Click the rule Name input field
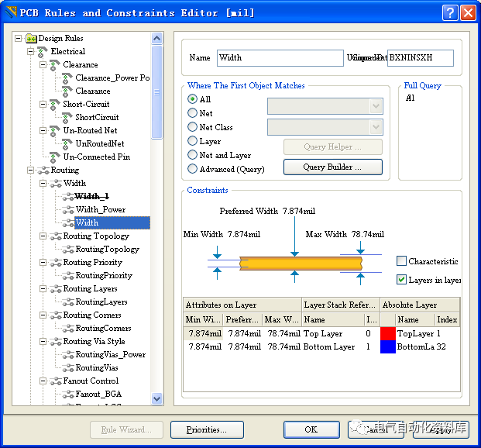Image resolution: width=481 pixels, height=448 pixels. coord(280,58)
